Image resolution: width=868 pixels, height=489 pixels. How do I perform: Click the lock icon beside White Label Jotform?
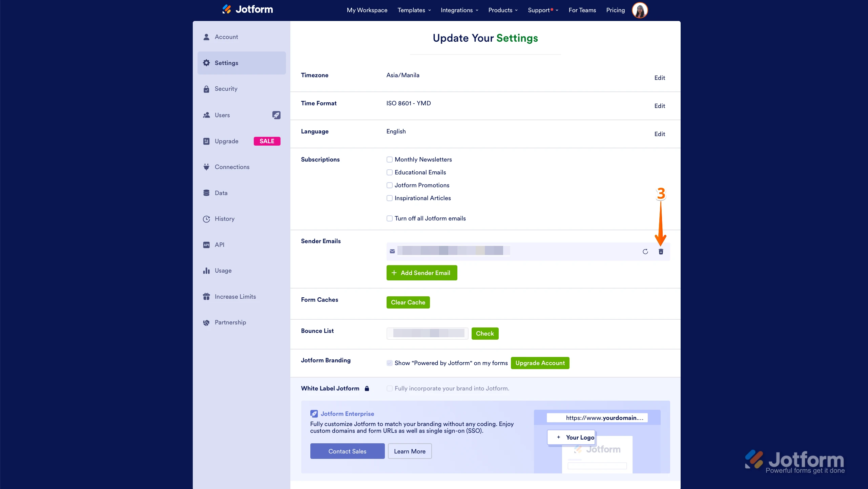click(x=367, y=388)
